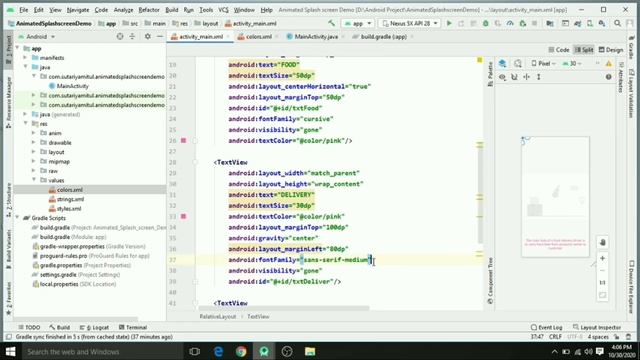The height and width of the screenshot is (360, 640).
Task: Open the TODO tool window
Action: (29, 327)
